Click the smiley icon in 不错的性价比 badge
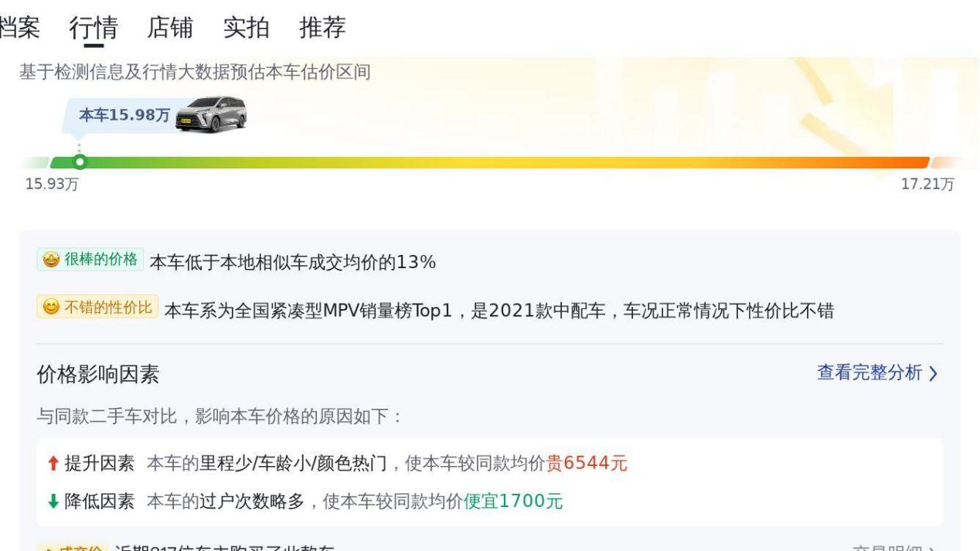Image resolution: width=980 pixels, height=551 pixels. (x=49, y=308)
